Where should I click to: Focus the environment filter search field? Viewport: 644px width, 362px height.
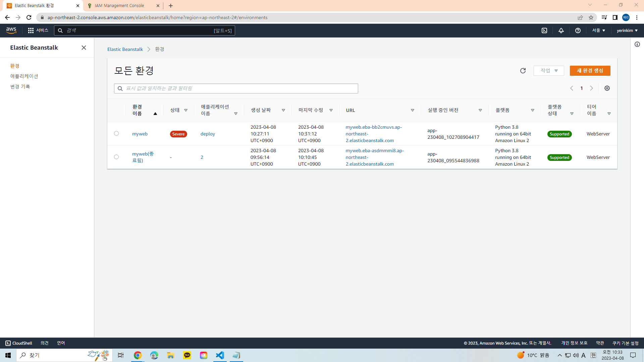coord(236,88)
